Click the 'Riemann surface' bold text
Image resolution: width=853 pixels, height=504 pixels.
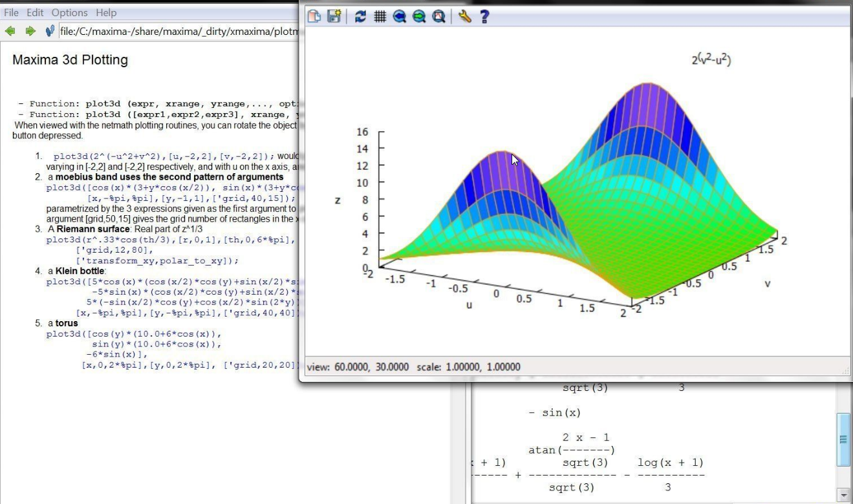(93, 229)
